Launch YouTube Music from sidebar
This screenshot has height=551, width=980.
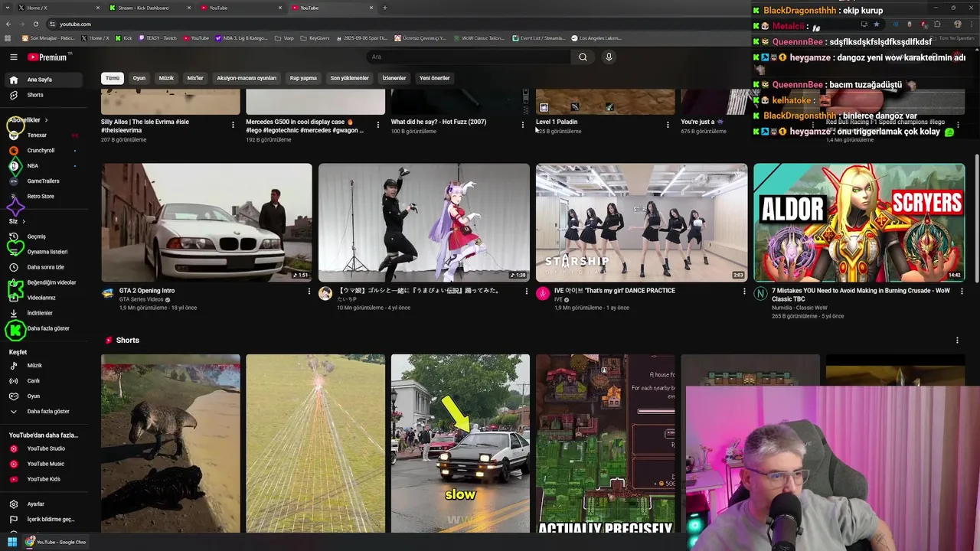coord(43,464)
